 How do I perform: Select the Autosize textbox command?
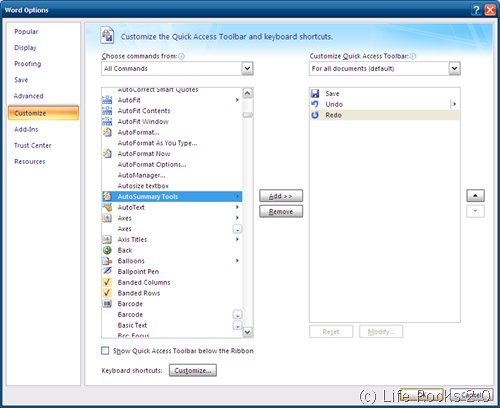172,186
